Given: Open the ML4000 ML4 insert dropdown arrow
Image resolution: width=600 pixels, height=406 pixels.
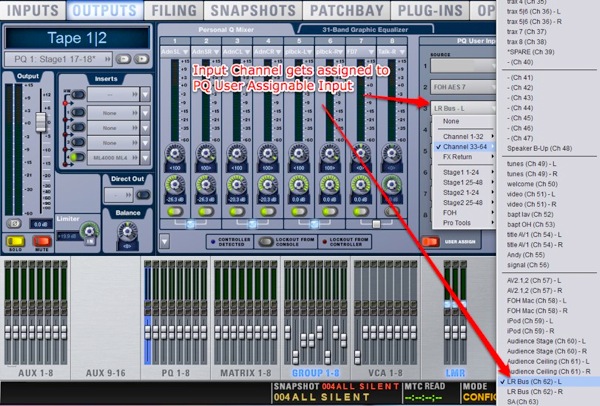Looking at the screenshot, I should [x=145, y=158].
